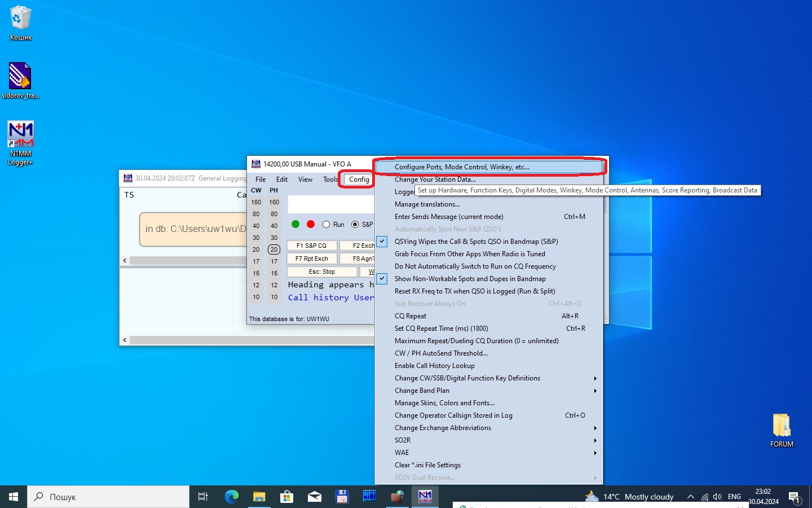812x508 pixels.
Task: Expand the Change Band Plan submenu
Action: pyautogui.click(x=489, y=391)
